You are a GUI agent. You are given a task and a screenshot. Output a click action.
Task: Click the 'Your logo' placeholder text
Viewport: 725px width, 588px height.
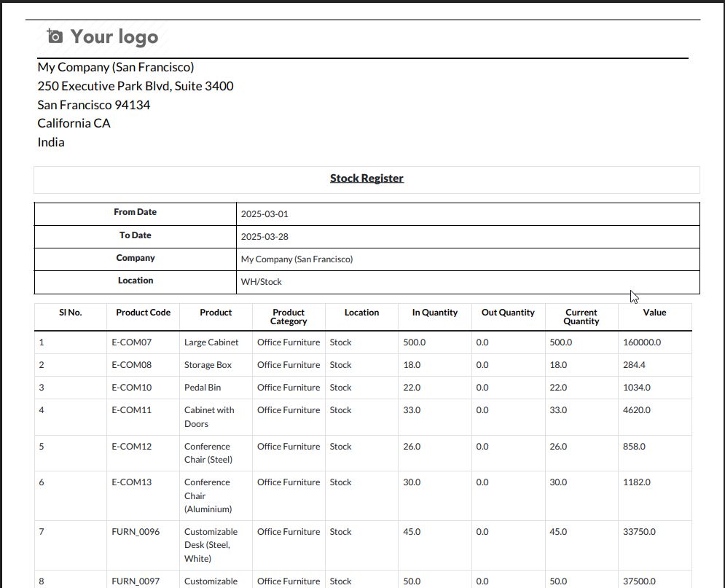114,36
